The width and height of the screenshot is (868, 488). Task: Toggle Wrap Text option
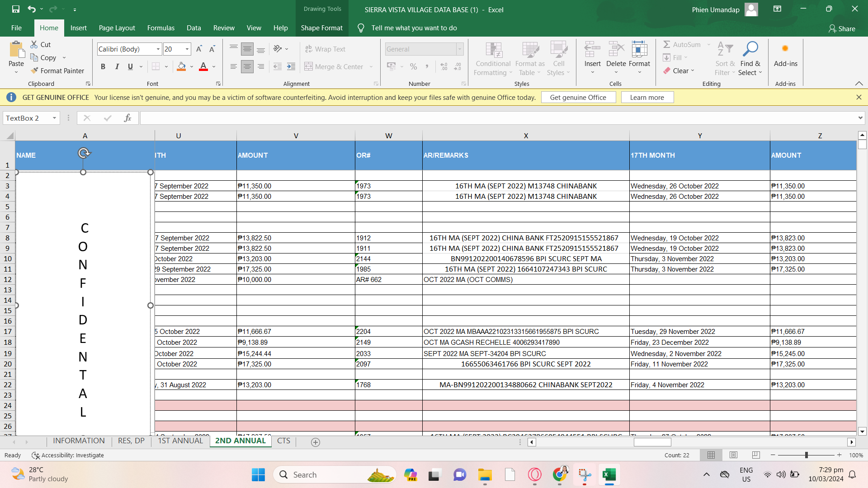coord(325,49)
